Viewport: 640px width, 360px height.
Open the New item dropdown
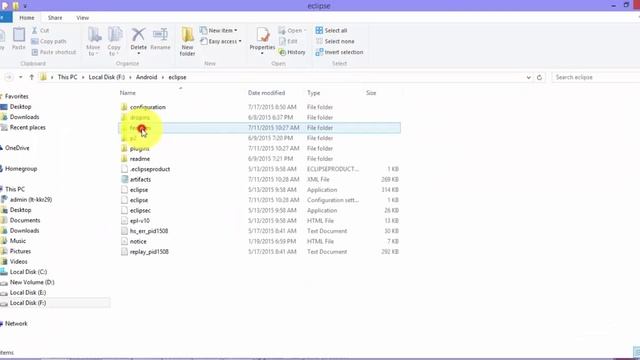tap(219, 31)
